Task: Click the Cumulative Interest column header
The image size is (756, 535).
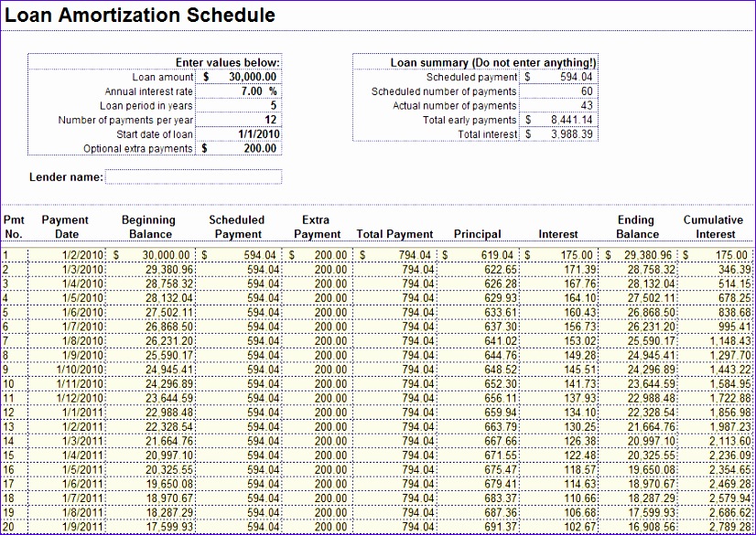Action: pos(714,227)
